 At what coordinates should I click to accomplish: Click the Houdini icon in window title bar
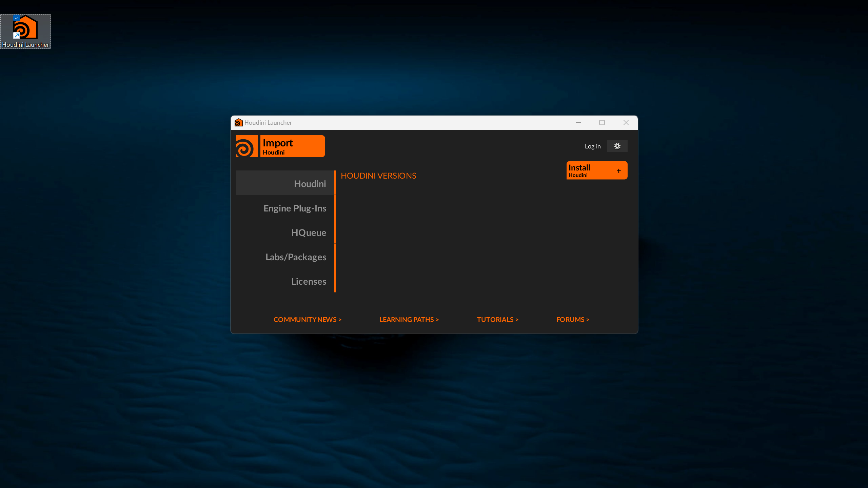click(x=238, y=123)
